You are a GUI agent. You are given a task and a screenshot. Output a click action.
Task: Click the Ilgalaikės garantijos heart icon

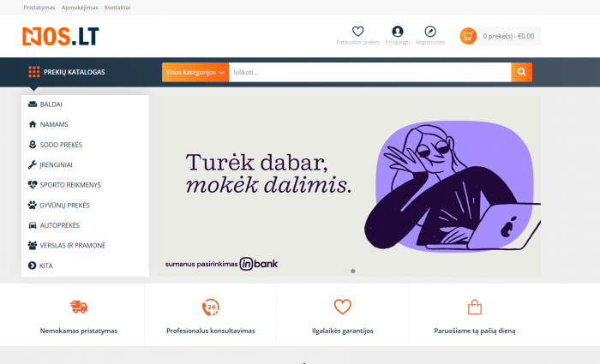pyautogui.click(x=343, y=307)
